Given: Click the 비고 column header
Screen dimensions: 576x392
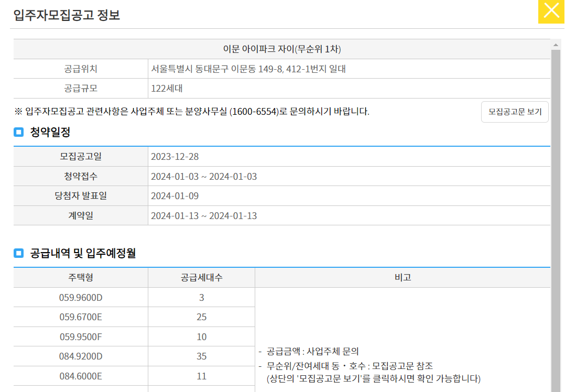Looking at the screenshot, I should pyautogui.click(x=403, y=277).
